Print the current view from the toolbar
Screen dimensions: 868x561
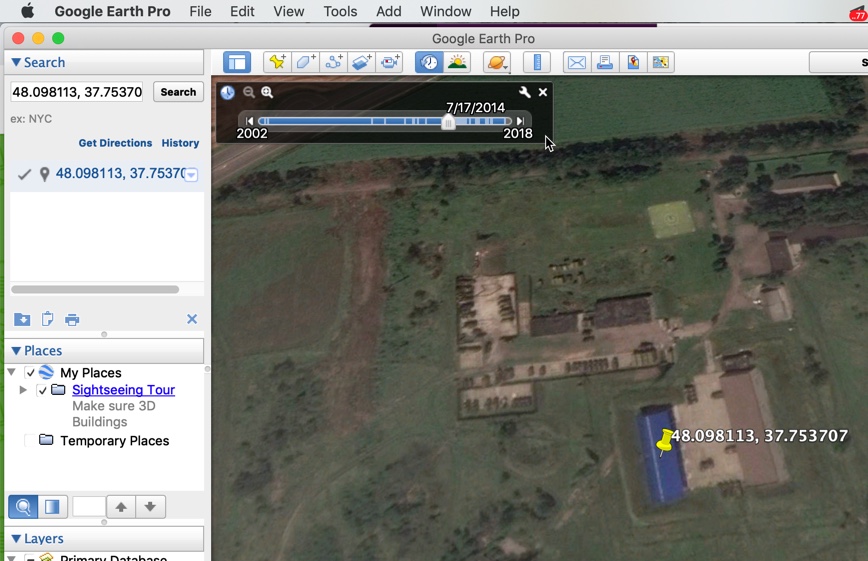pyautogui.click(x=604, y=62)
